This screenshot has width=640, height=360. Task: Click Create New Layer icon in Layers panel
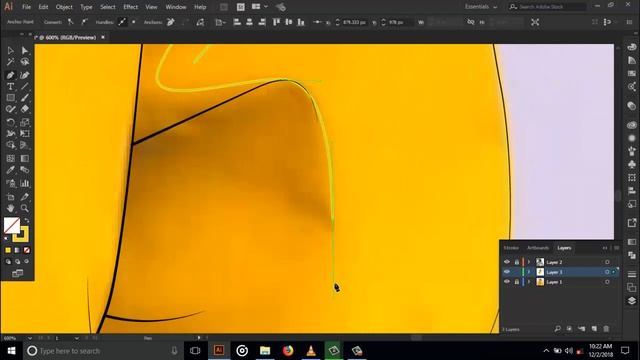coord(594,329)
